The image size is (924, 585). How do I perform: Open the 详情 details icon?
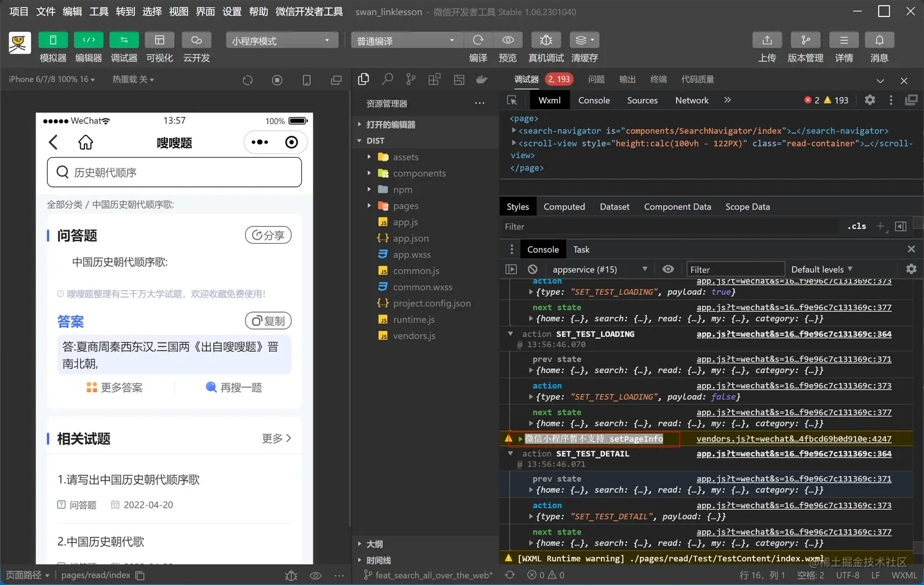844,40
